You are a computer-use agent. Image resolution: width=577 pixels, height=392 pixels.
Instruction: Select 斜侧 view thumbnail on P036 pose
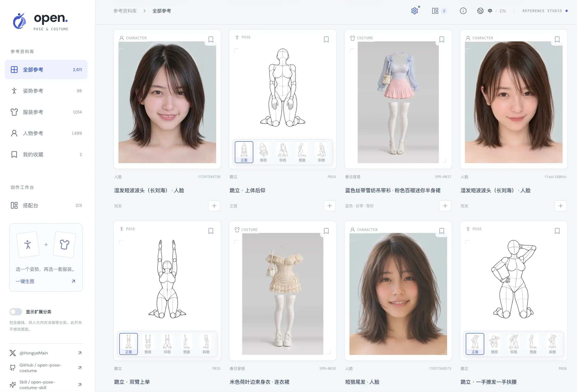(x=552, y=344)
